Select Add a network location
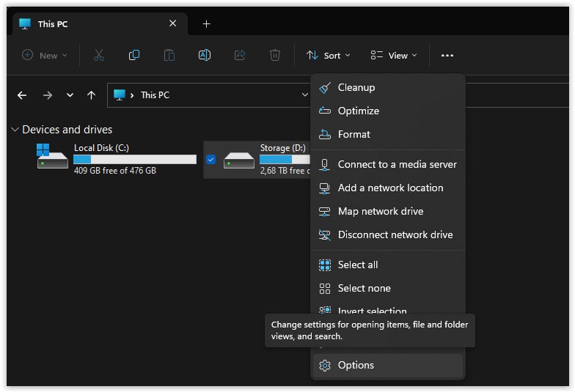575x392 pixels. click(x=388, y=188)
